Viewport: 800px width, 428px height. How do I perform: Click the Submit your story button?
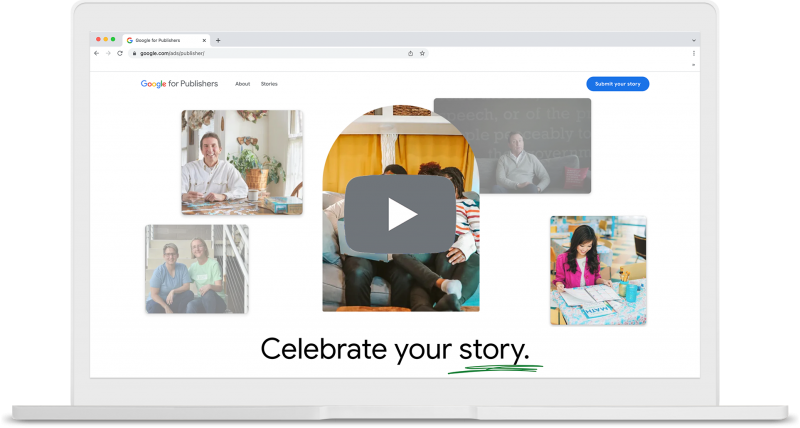click(x=617, y=84)
